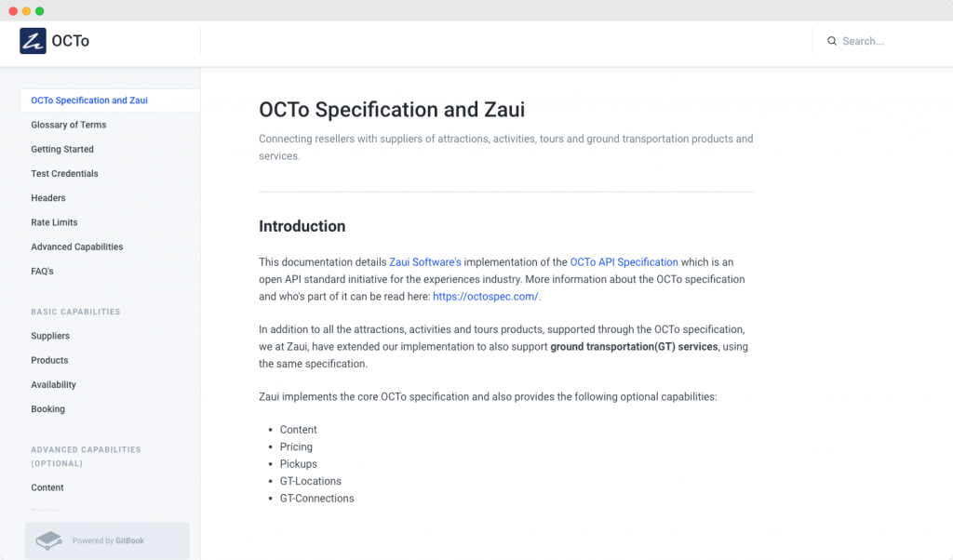View the Availability documentation
Screen dimensions: 953x560
point(53,384)
